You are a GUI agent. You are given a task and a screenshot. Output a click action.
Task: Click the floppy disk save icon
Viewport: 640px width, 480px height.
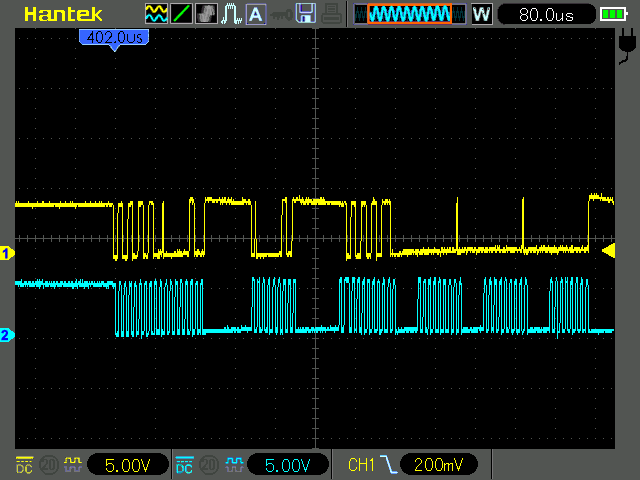[x=306, y=14]
